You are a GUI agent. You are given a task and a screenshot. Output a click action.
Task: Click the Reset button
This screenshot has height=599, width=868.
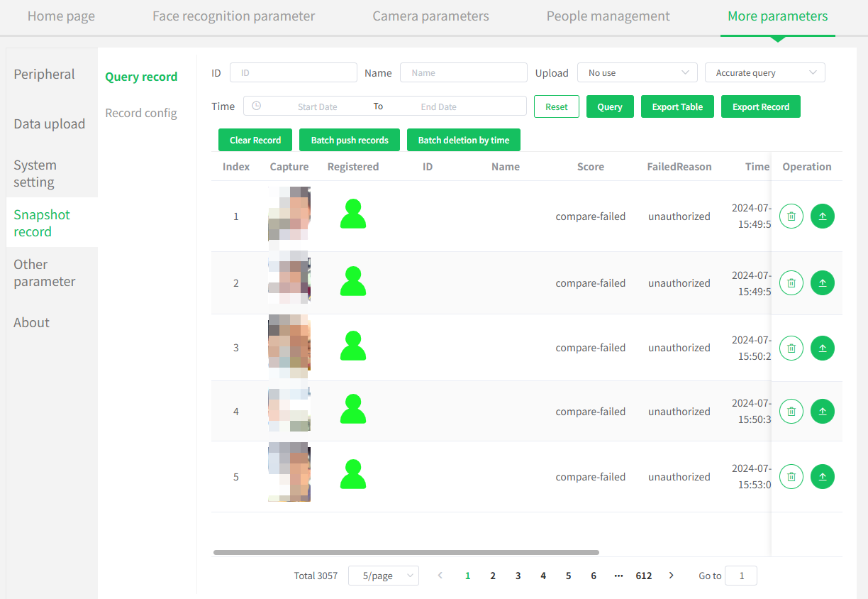pos(557,106)
